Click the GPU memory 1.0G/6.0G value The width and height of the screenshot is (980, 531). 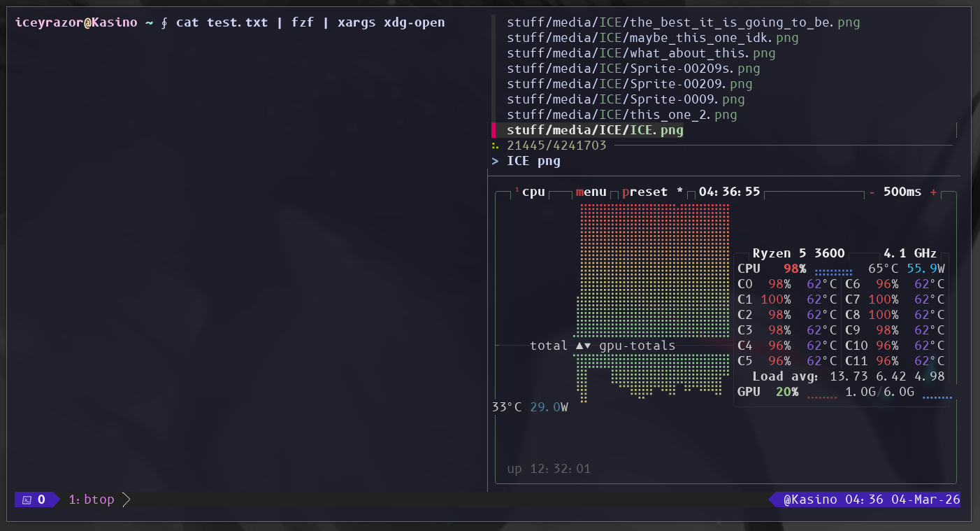[879, 392]
